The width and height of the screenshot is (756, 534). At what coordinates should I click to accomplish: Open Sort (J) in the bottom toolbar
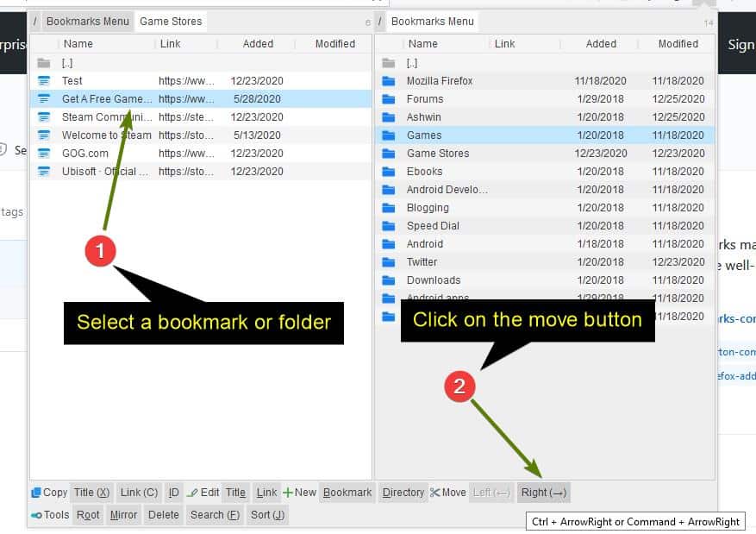pos(267,514)
